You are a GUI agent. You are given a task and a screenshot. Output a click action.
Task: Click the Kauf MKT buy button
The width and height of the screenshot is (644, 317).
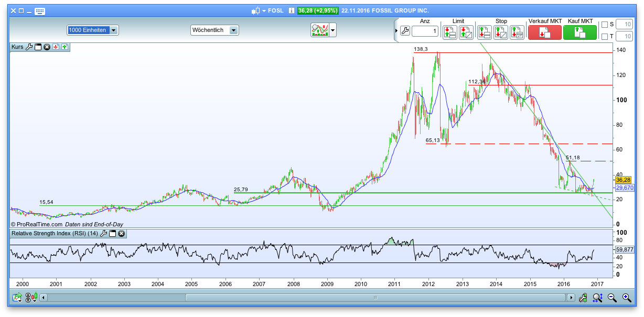coord(579,32)
